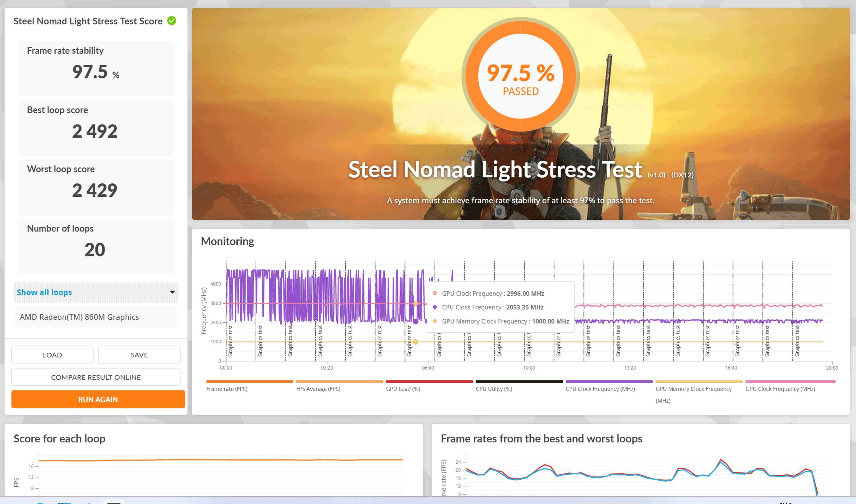856x504 pixels.
Task: Click the Monitoring panel heading
Action: point(227,241)
